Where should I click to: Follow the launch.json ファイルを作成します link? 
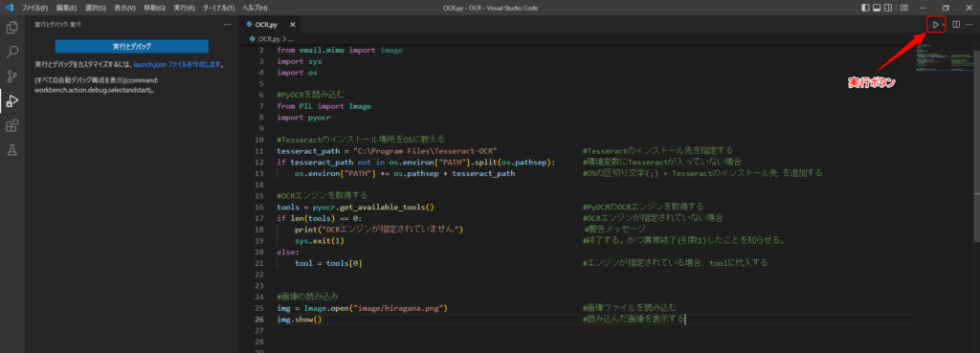pos(177,64)
